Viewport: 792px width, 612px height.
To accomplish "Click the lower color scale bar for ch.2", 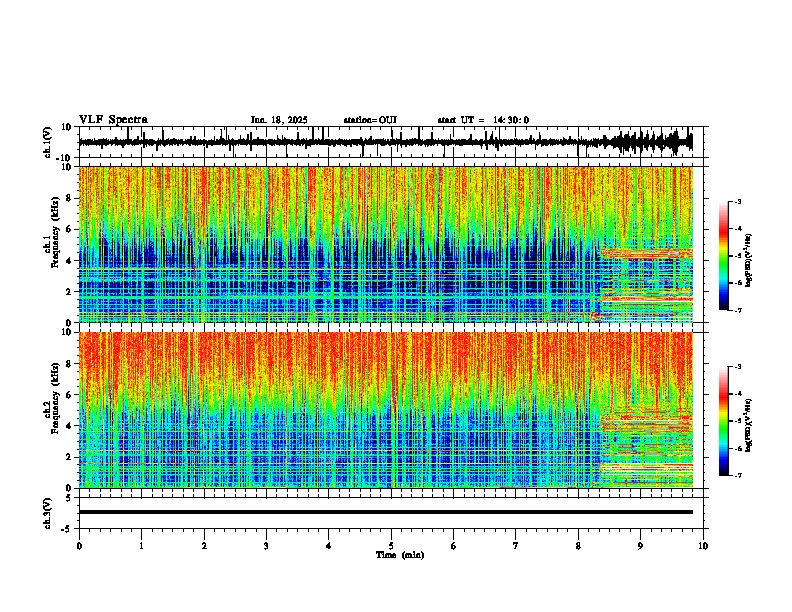I will [724, 421].
